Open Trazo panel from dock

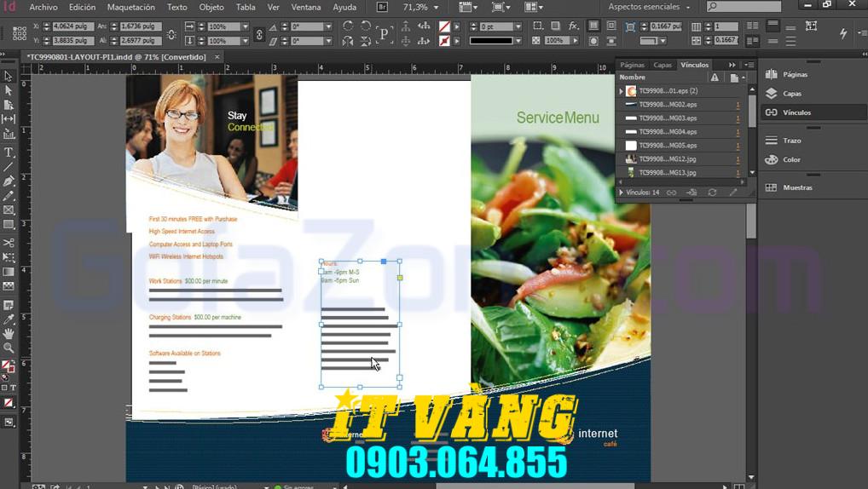[791, 141]
